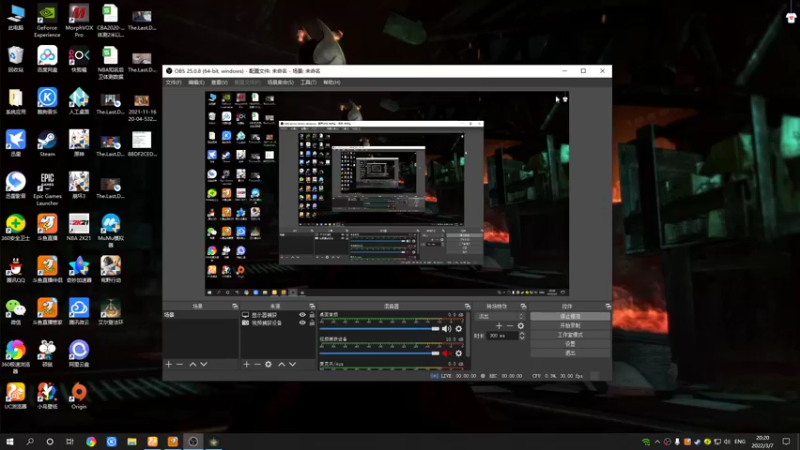Click Start Recording button in Controls

pyautogui.click(x=570, y=326)
